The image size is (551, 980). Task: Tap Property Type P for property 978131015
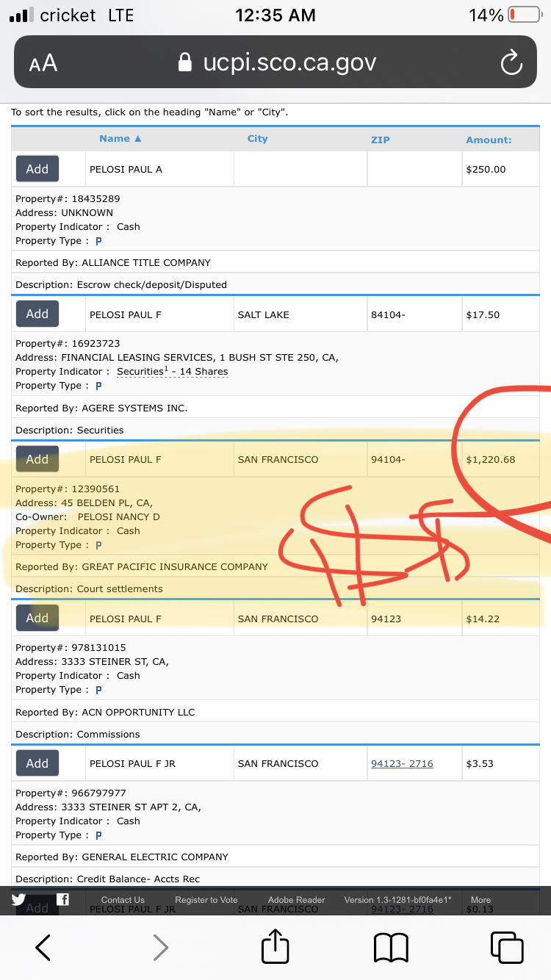(98, 690)
